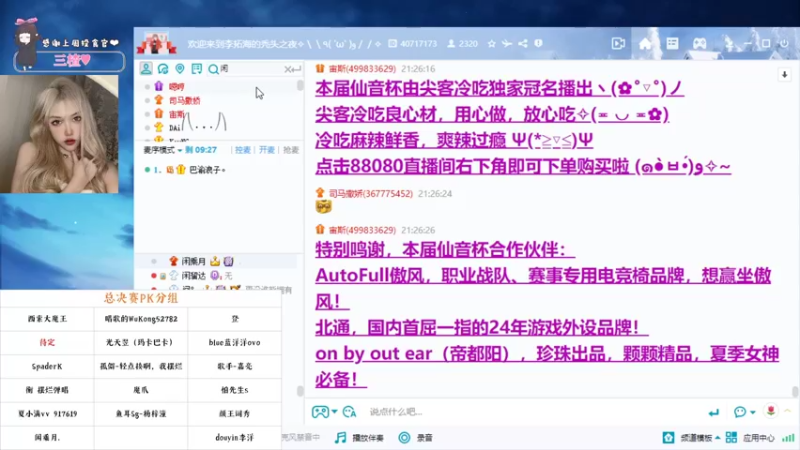Click the member list vertical scrollbar

(x=300, y=86)
